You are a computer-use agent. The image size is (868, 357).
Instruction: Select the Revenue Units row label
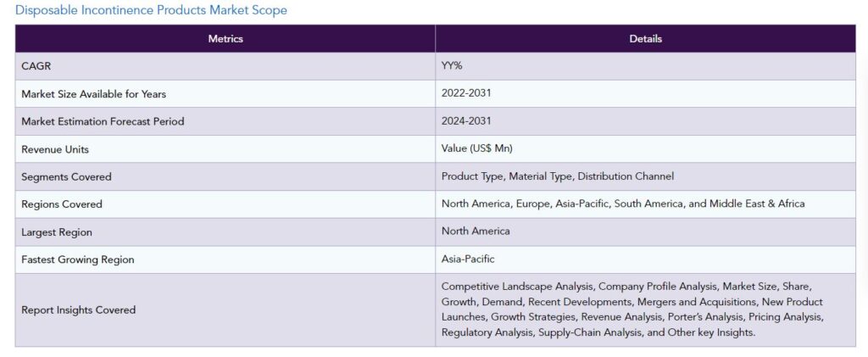[55, 149]
